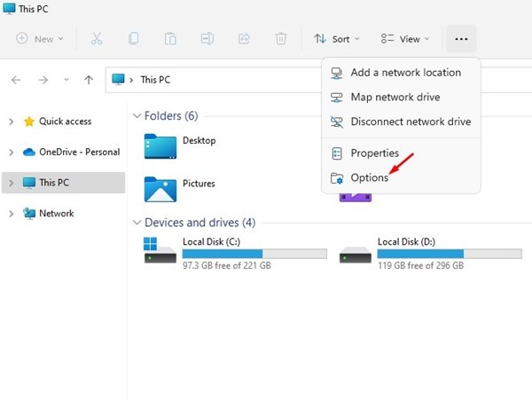Click the Pictures folder icon
Screen dimensions: 532x400
160,189
